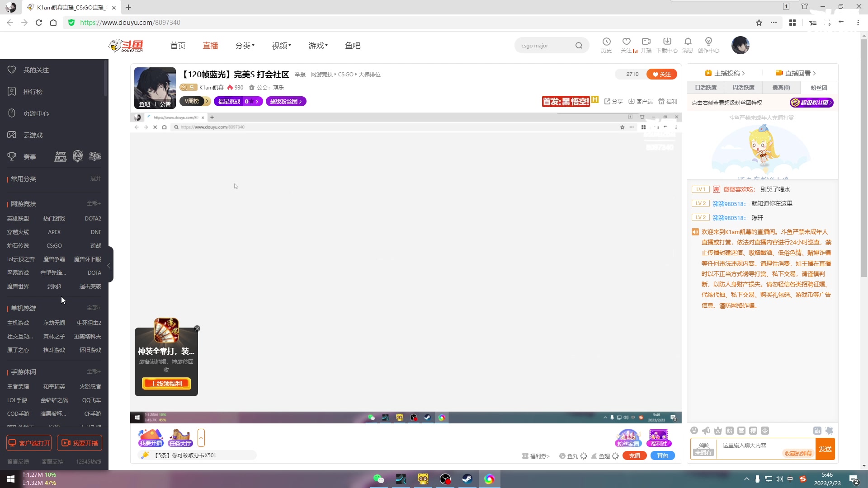Open 直播回看 link

[796, 73]
